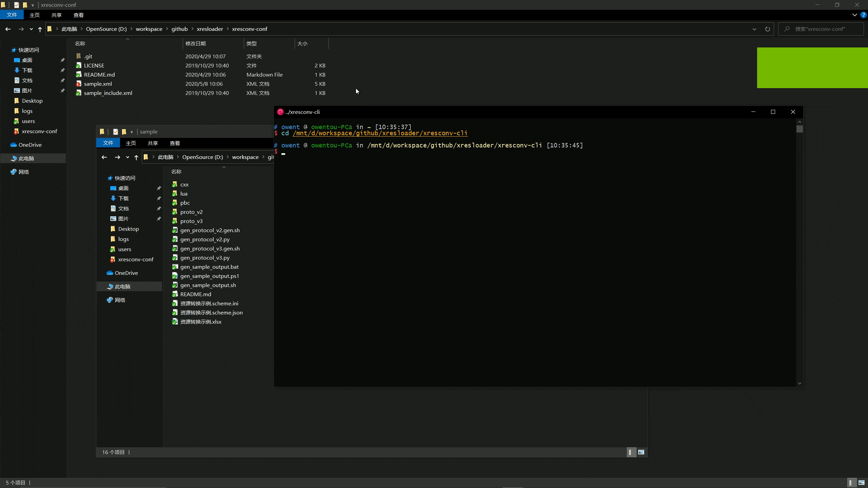Click the refresh icon in the address bar

[767, 29]
